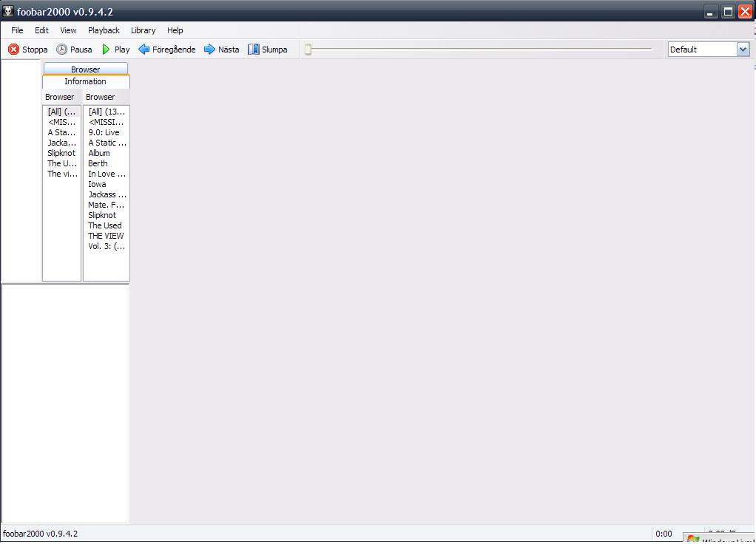Click the 0:00 time in status bar
Screen dimensions: 756x544
[664, 534]
